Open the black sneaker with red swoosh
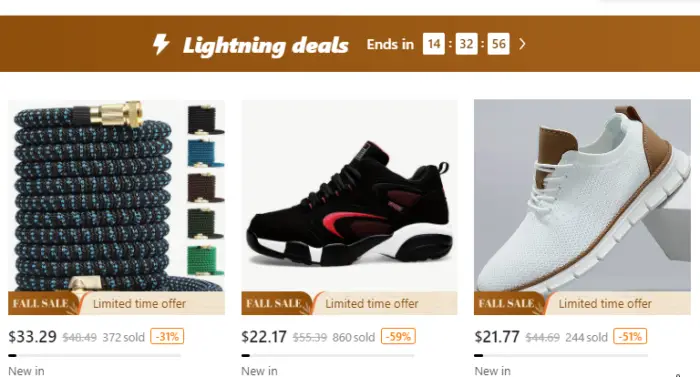700x377 pixels. pos(349,196)
